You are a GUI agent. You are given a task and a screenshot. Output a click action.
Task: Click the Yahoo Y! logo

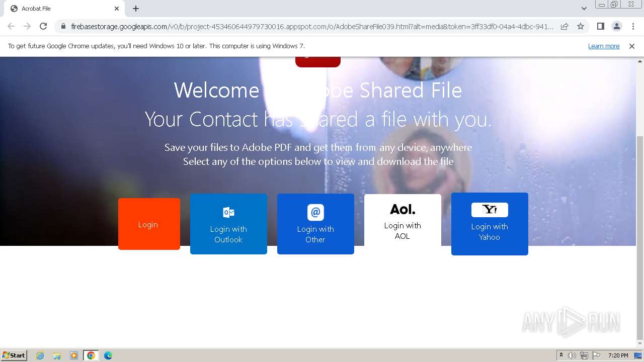pos(490,210)
